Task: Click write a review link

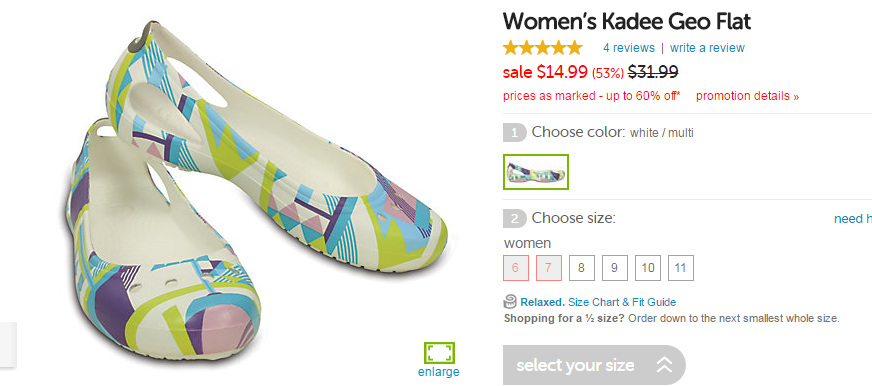Action: (x=707, y=48)
